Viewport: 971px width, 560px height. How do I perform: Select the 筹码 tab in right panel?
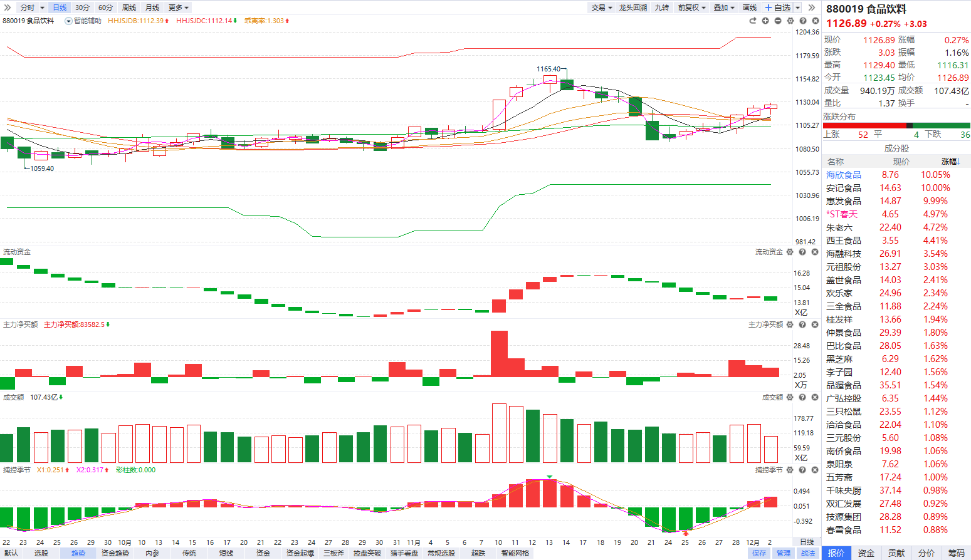[x=957, y=553]
